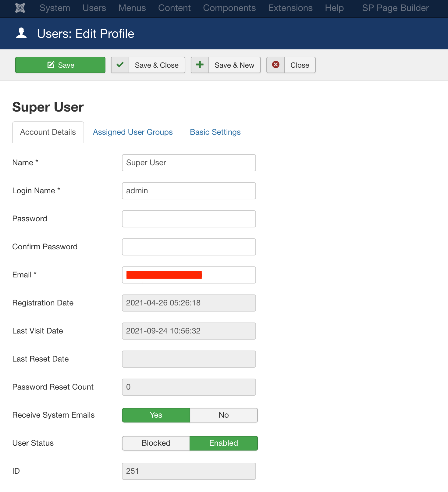
Task: Click the Last Visit Date field
Action: coord(189,331)
